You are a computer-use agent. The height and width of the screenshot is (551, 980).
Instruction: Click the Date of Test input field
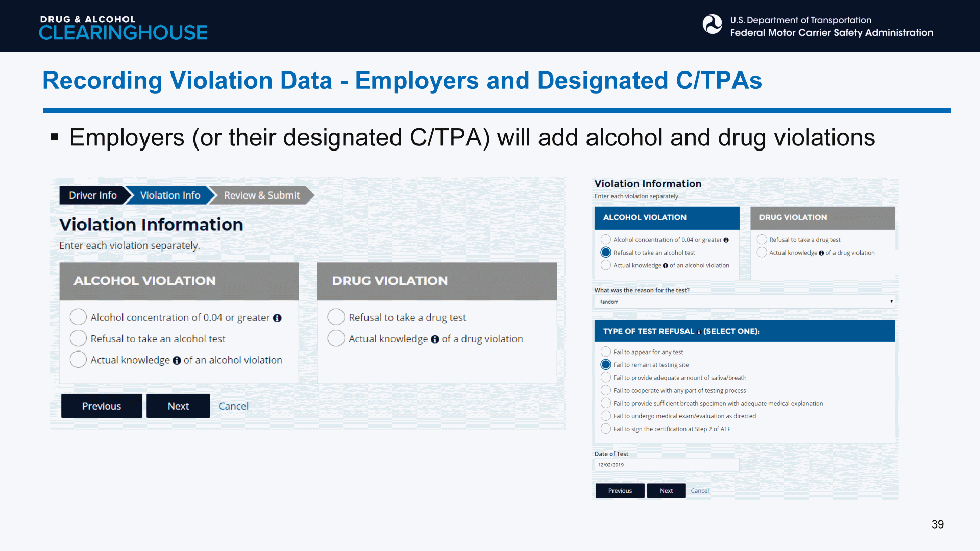tap(666, 465)
